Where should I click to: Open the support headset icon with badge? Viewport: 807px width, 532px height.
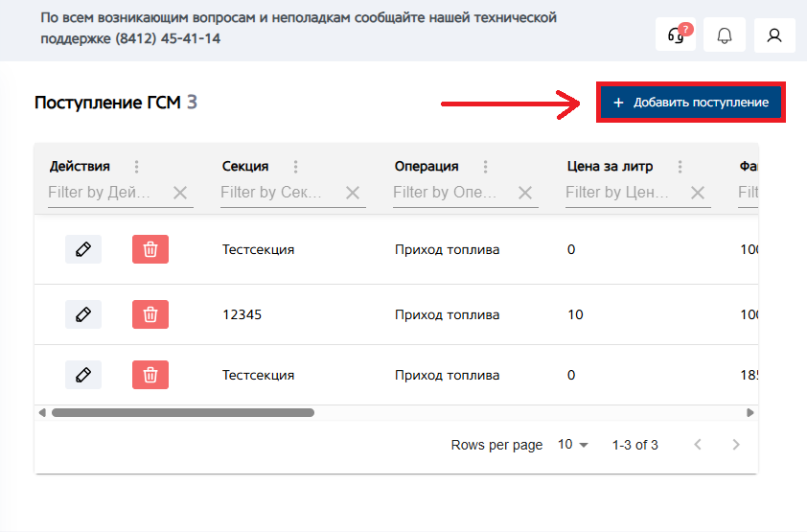pos(675,35)
